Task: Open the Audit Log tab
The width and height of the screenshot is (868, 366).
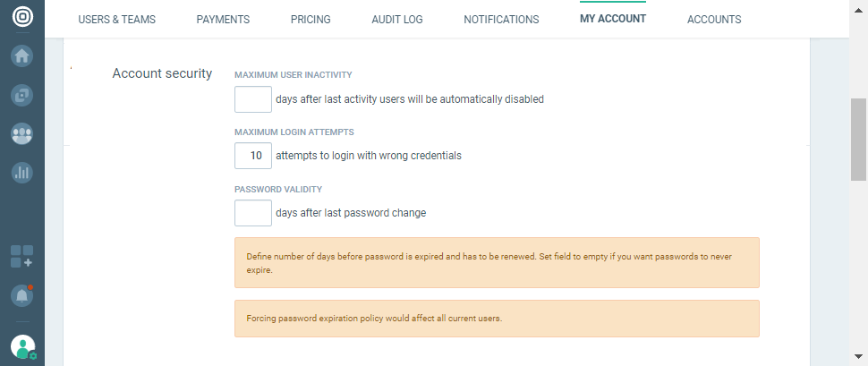Action: 397,20
